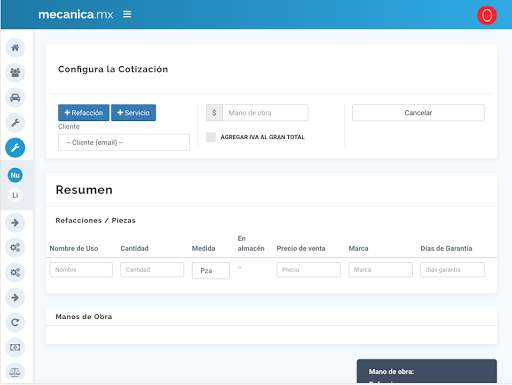Click the 'Manos de Obra' section heading
The width and height of the screenshot is (512, 385).
[x=84, y=317]
